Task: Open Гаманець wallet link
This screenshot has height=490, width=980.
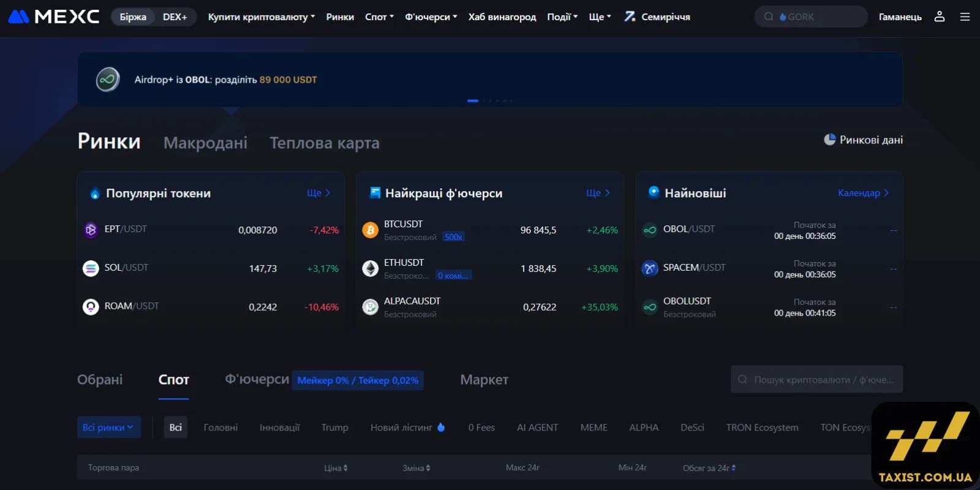Action: pos(900,17)
